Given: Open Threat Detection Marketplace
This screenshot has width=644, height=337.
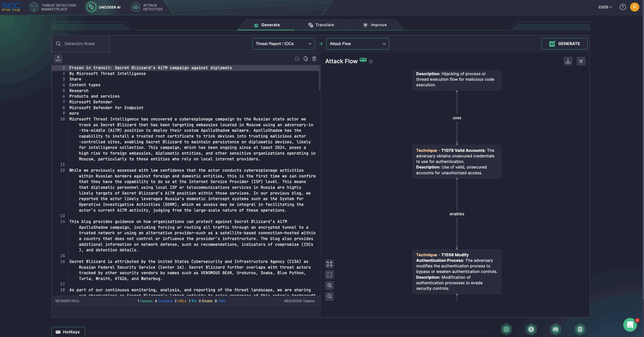Looking at the screenshot, I should coord(53,7).
